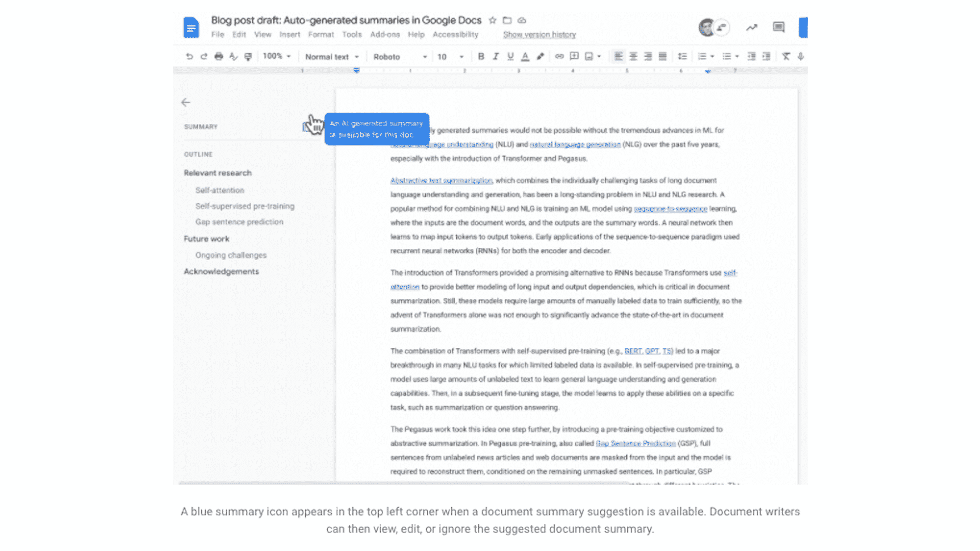Decrease paragraph indent

pyautogui.click(x=752, y=57)
